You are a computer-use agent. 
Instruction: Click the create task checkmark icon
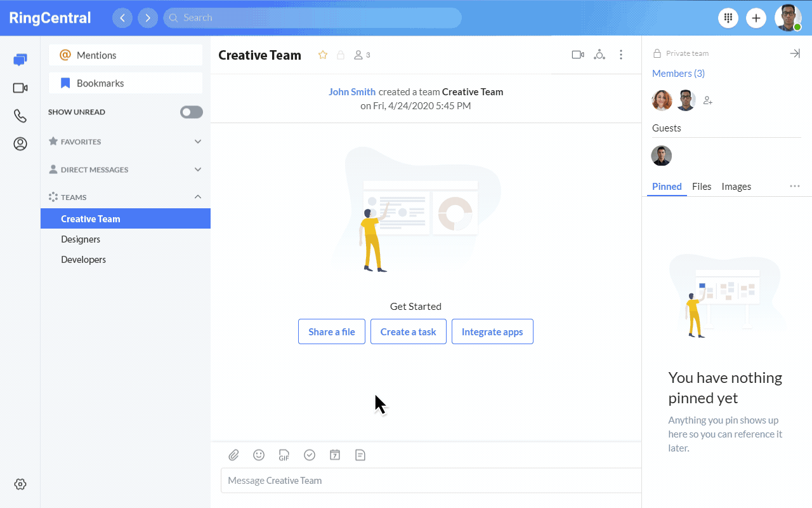point(310,455)
